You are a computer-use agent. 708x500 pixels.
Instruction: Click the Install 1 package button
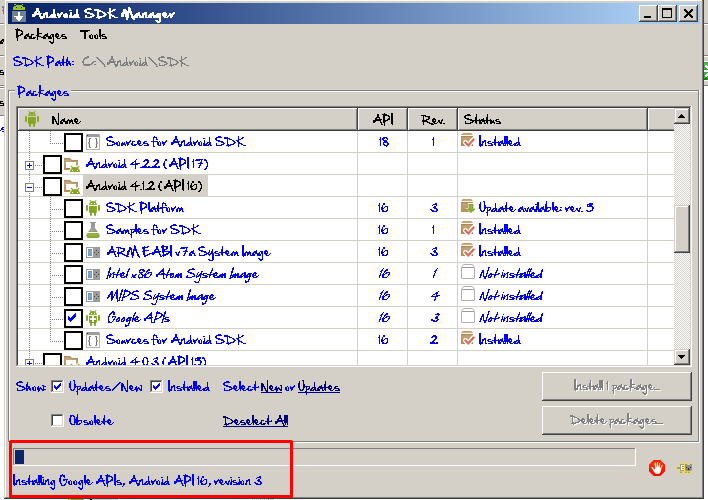(x=616, y=386)
